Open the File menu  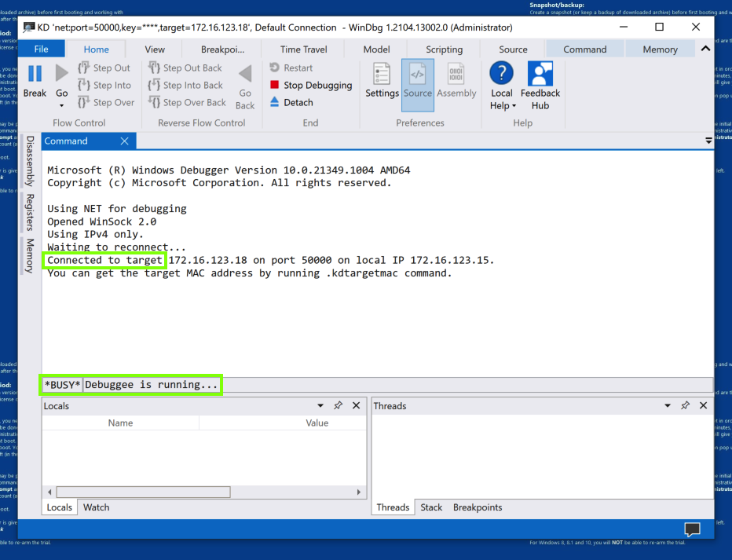tap(41, 49)
